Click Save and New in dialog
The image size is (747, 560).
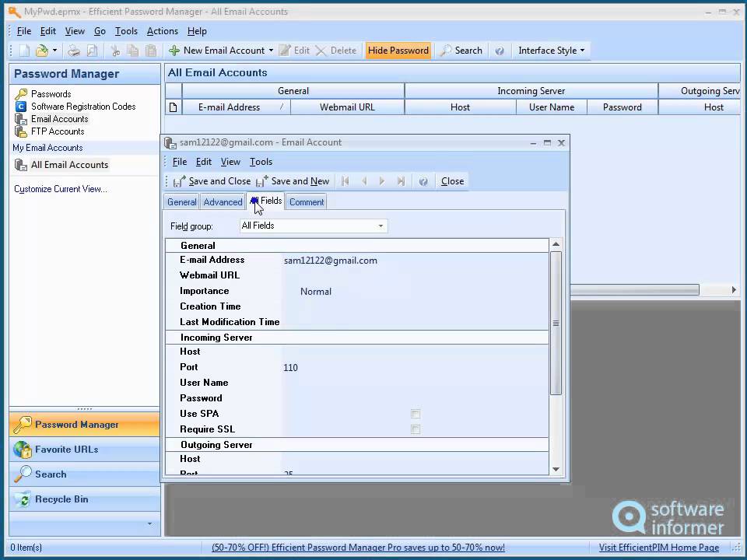click(293, 181)
